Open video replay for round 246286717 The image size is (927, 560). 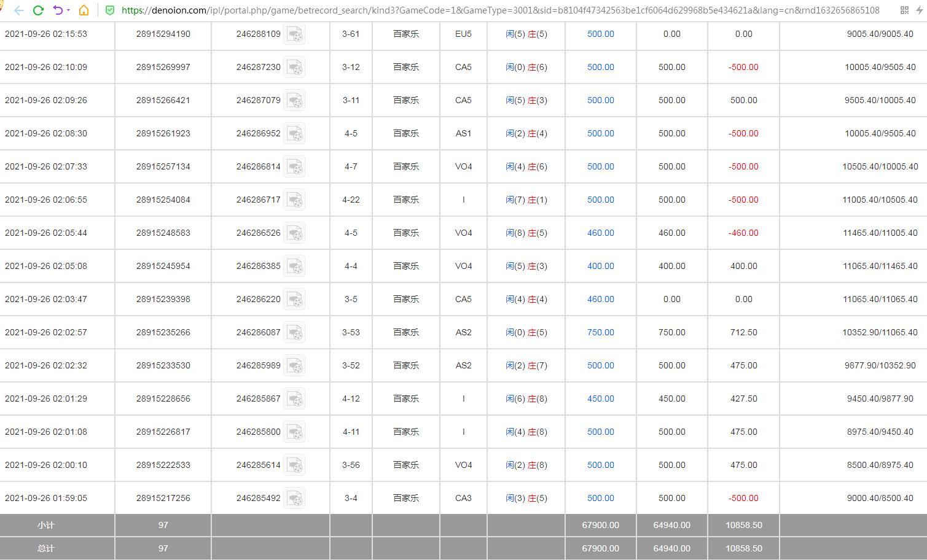[x=295, y=200]
